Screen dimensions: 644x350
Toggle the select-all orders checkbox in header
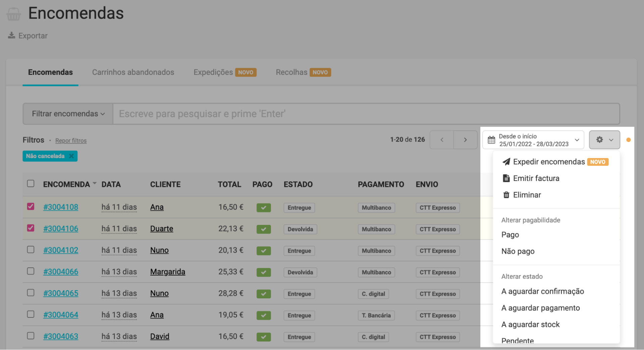click(31, 184)
